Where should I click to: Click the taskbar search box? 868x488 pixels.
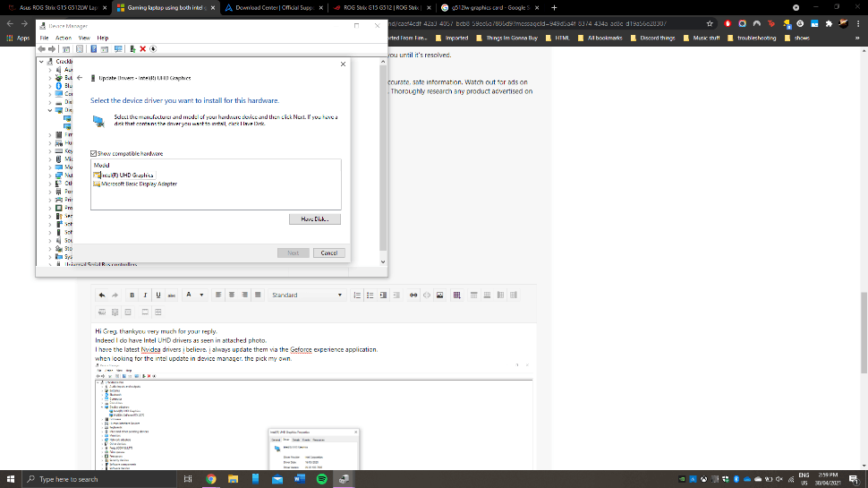pyautogui.click(x=99, y=478)
